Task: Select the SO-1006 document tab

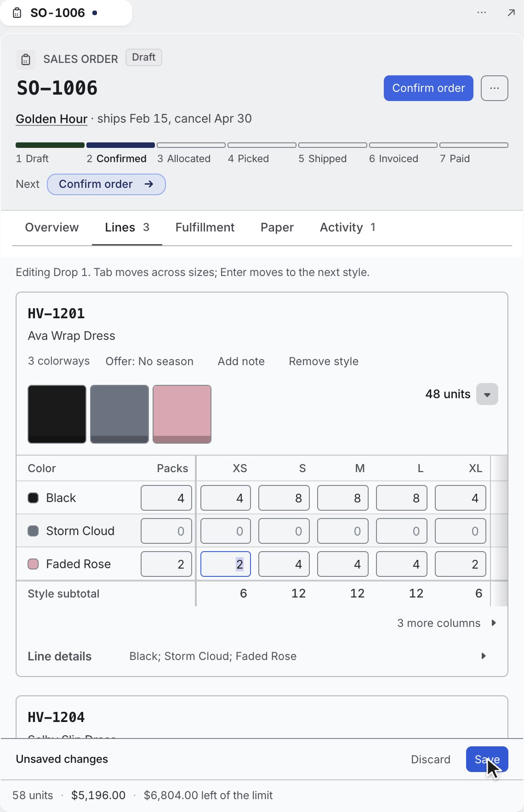Action: 66,13
